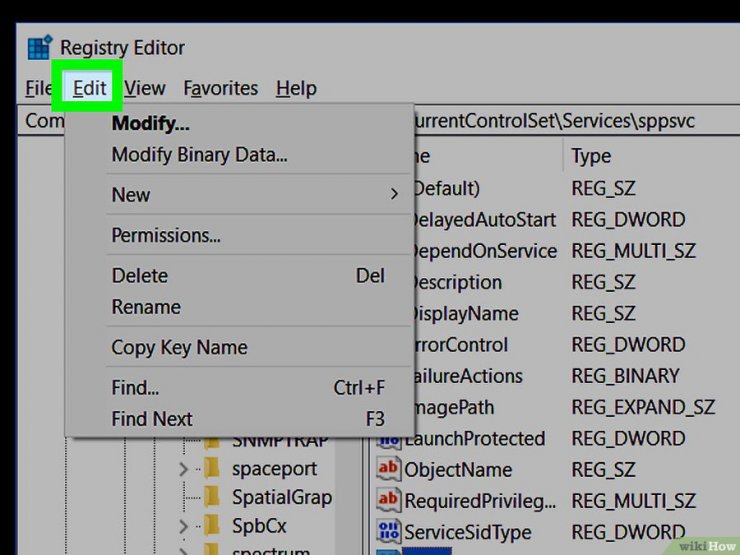Click the ServiceSidType binary value icon
The height and width of the screenshot is (555, 740).
[x=388, y=531]
